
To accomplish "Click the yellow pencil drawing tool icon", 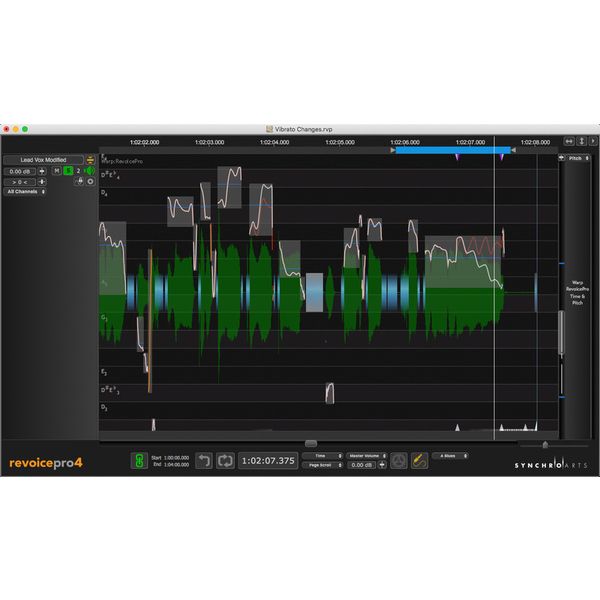I will pos(419,461).
